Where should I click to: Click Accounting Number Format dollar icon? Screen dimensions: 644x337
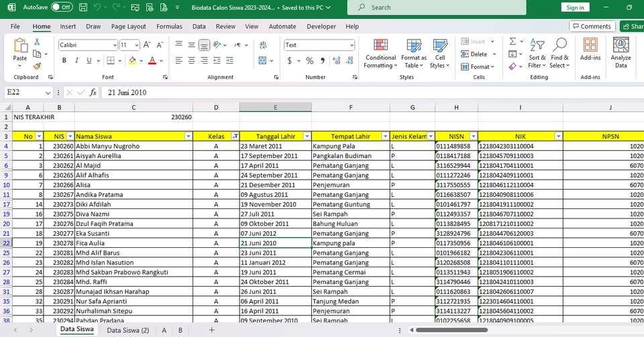click(x=290, y=61)
